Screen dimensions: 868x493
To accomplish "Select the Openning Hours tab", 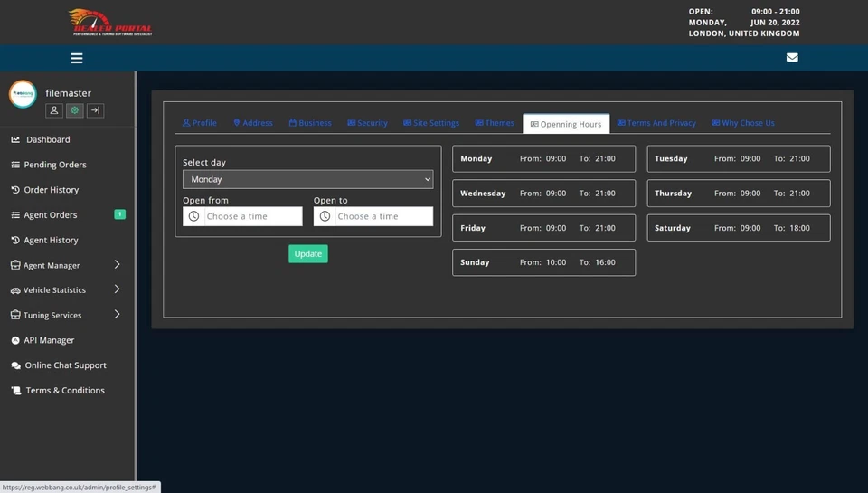I will [566, 124].
